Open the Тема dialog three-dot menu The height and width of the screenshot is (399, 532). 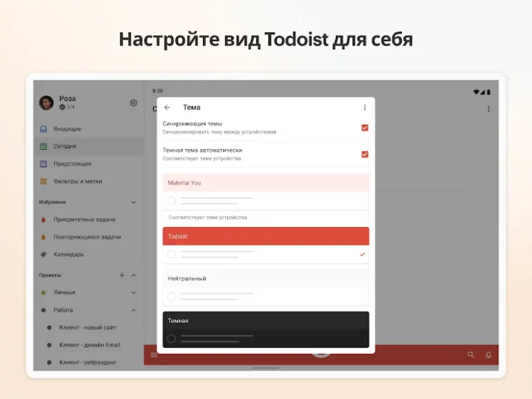pyautogui.click(x=365, y=107)
